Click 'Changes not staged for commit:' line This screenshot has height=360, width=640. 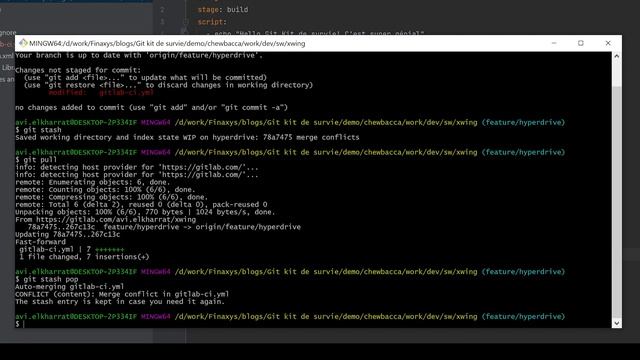click(78, 70)
